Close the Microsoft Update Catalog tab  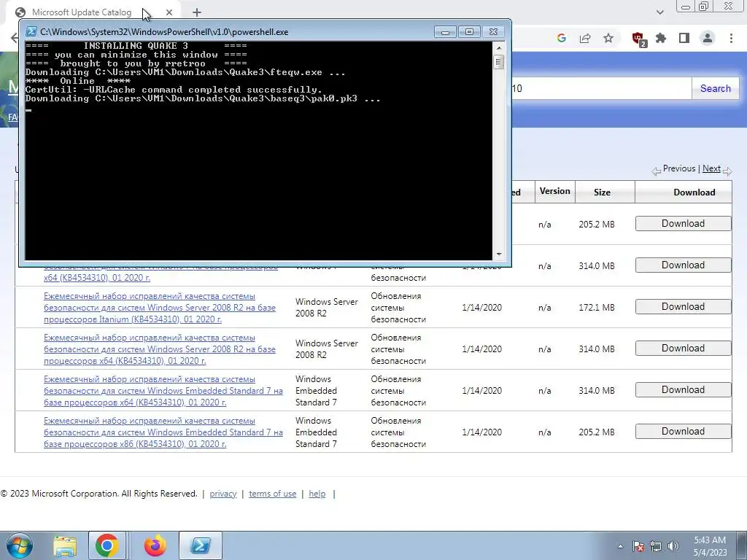169,12
